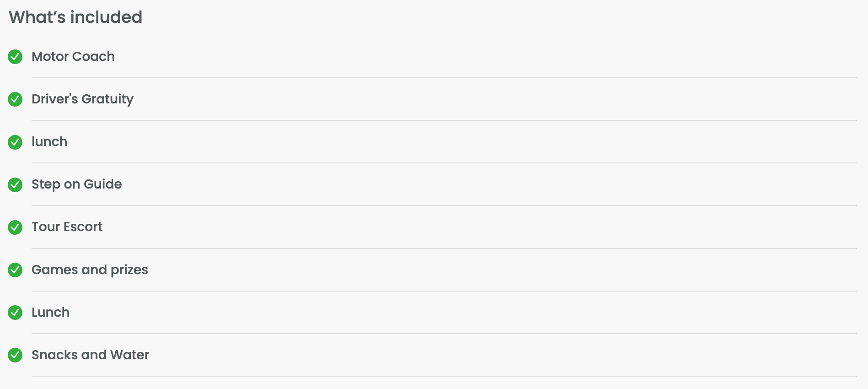Screen dimensions: 868x389
Task: Click the What's included heading
Action: click(75, 17)
